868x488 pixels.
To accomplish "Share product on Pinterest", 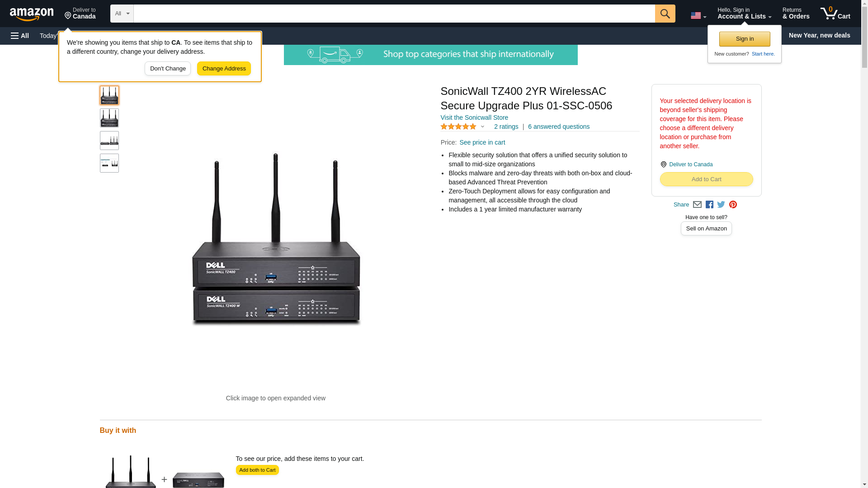I will coord(733,205).
